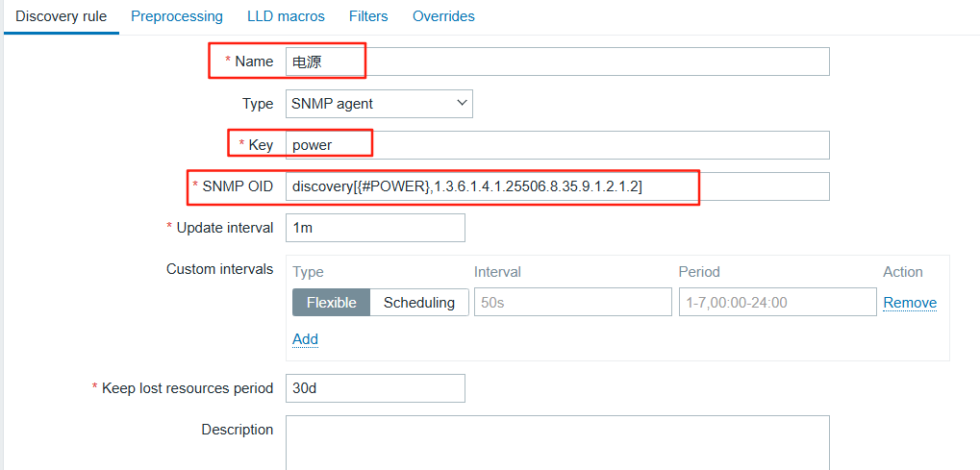Click the Interval field with 50s placeholder
The image size is (980, 470).
(x=572, y=302)
